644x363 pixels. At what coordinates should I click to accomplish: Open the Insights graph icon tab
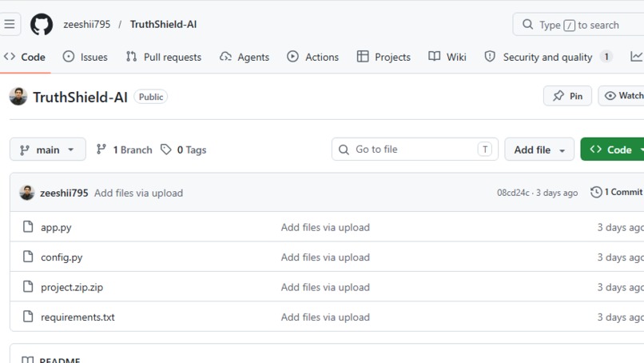coord(636,57)
